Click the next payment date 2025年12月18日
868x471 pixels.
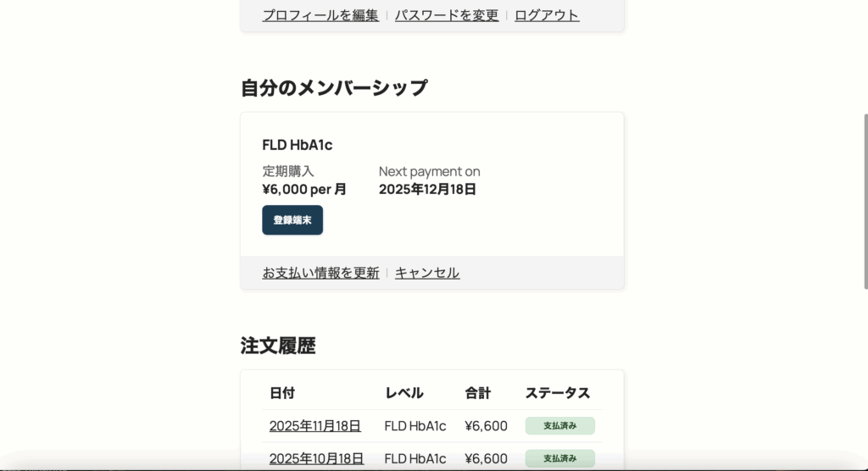click(427, 189)
